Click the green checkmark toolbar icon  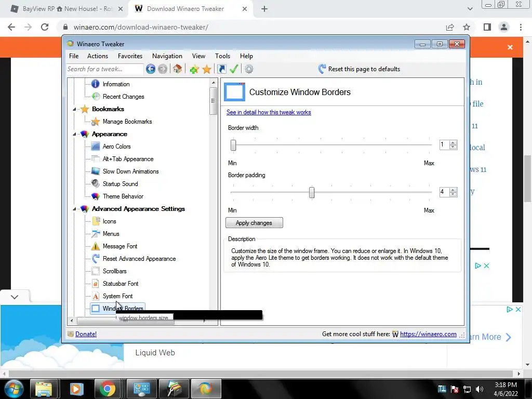point(234,69)
